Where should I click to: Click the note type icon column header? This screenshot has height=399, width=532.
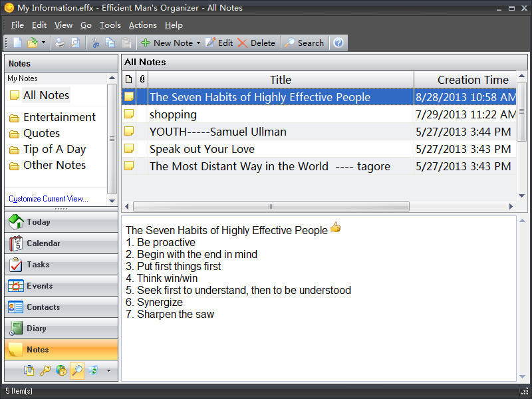pos(128,80)
